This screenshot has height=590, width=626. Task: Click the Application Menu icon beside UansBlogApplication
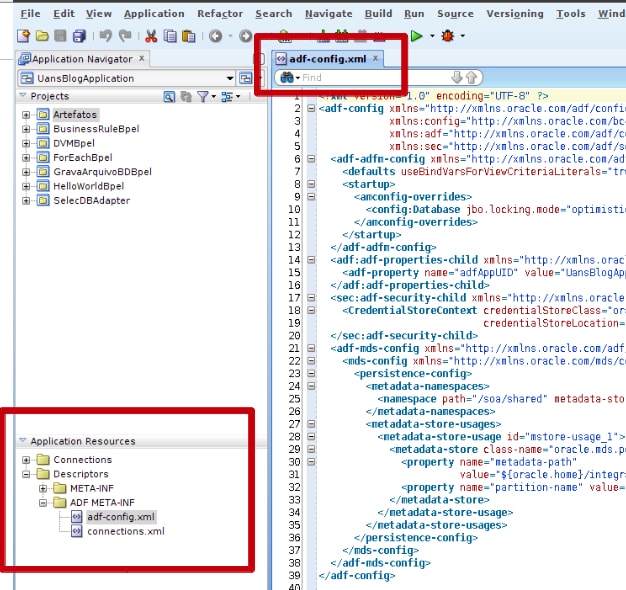coord(246,78)
